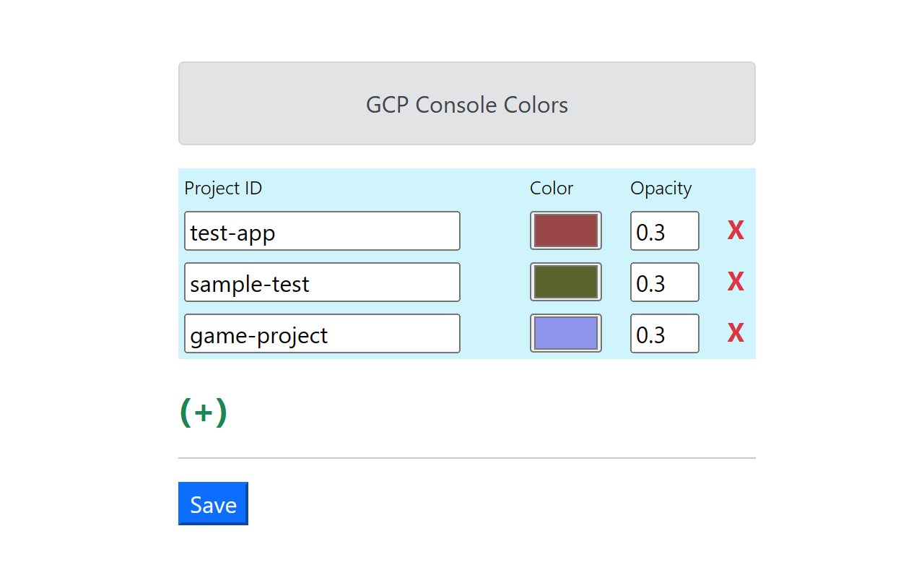Image resolution: width=924 pixels, height=578 pixels.
Task: Save the project color settings
Action: pyautogui.click(x=213, y=504)
